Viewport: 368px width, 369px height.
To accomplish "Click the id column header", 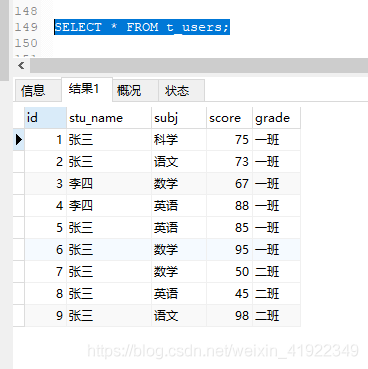I will click(x=45, y=118).
